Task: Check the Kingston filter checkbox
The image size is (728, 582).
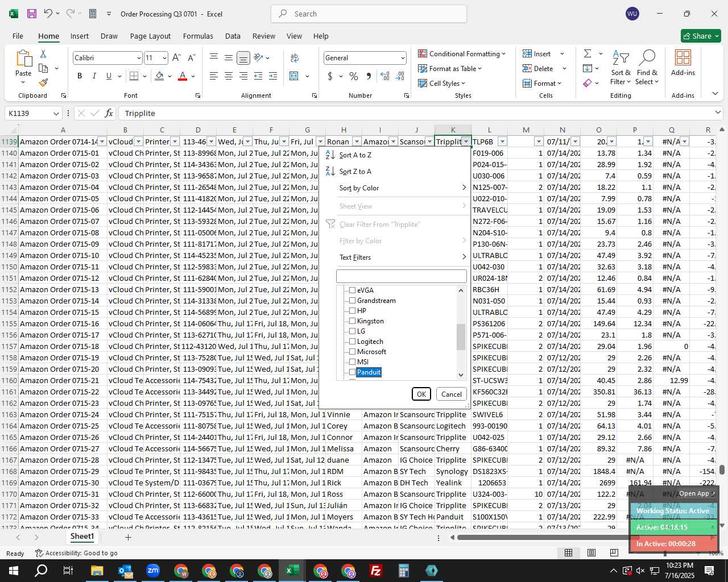Action: [353, 321]
